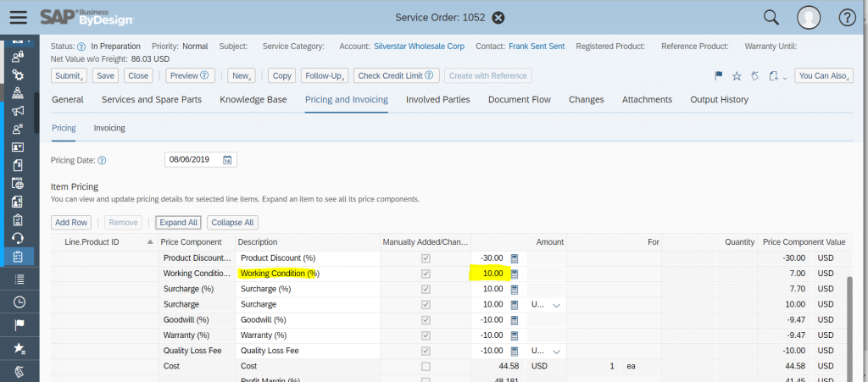The height and width of the screenshot is (382, 868).
Task: Open the Invoicing sub-tab
Action: (109, 128)
